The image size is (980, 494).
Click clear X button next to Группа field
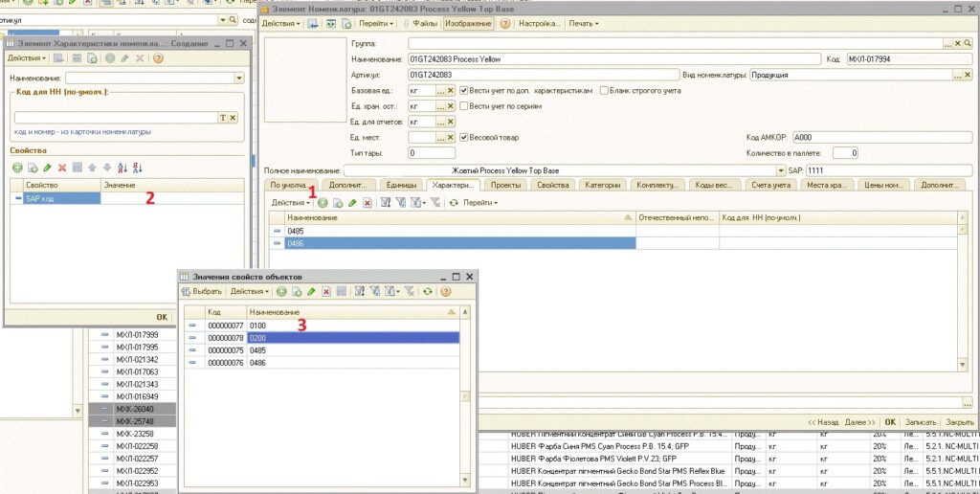click(x=958, y=44)
